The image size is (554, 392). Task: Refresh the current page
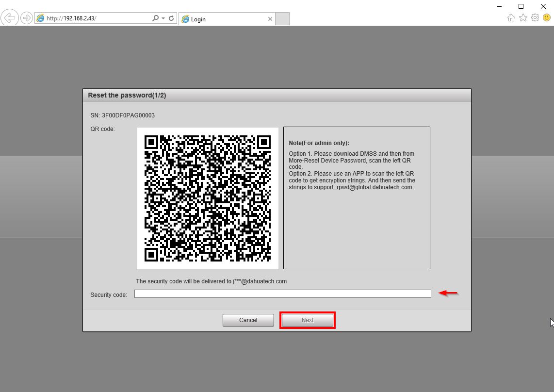(171, 17)
